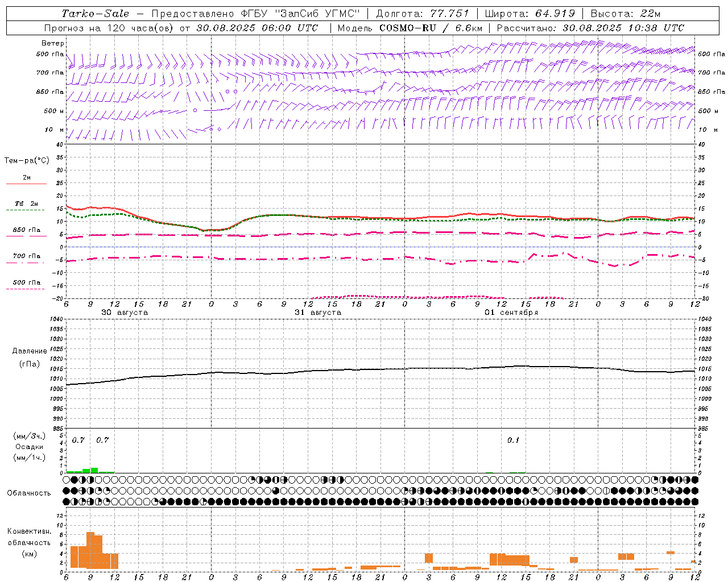Click the 'Модель COSMO-RU / 6.6км' label
The width and height of the screenshot is (728, 582).
point(409,28)
